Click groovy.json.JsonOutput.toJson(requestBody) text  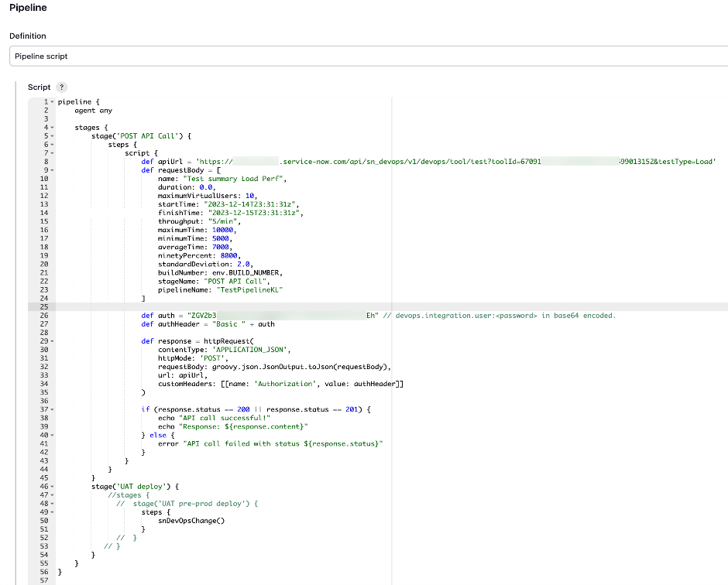[x=300, y=367]
